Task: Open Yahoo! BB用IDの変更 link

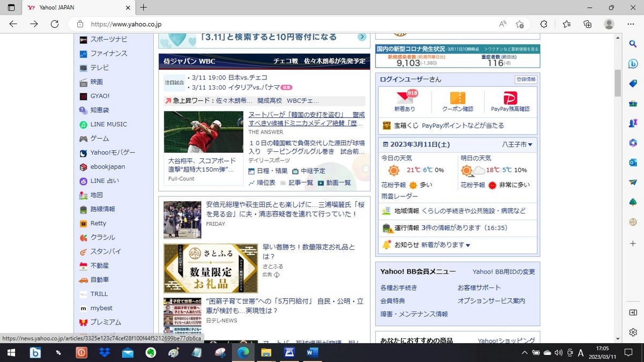Action: pos(504,272)
